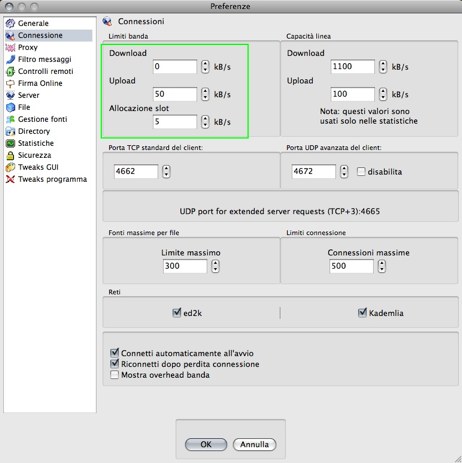Click the Limite massimo 300 field

(185, 266)
